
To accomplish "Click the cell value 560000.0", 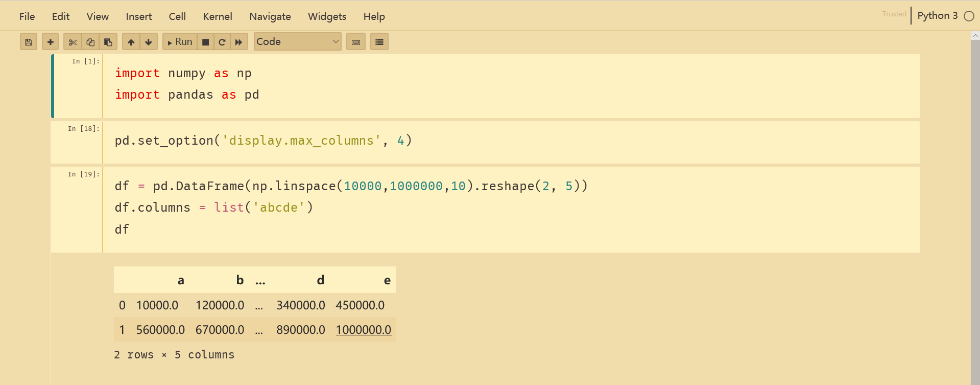I will coord(160,330).
